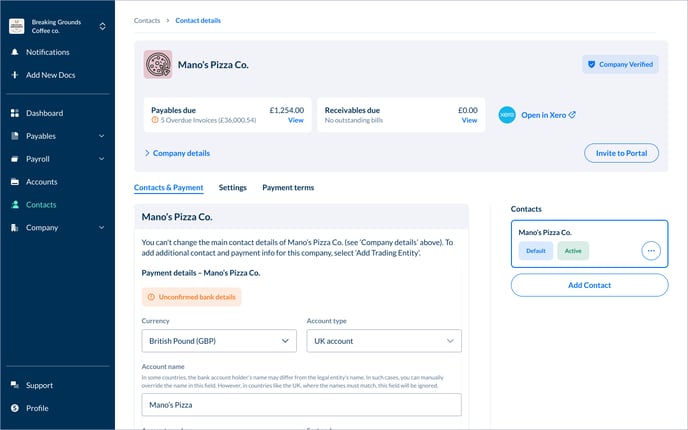Click the Accounts card icon
The height and width of the screenshot is (430, 688).
pos(14,182)
